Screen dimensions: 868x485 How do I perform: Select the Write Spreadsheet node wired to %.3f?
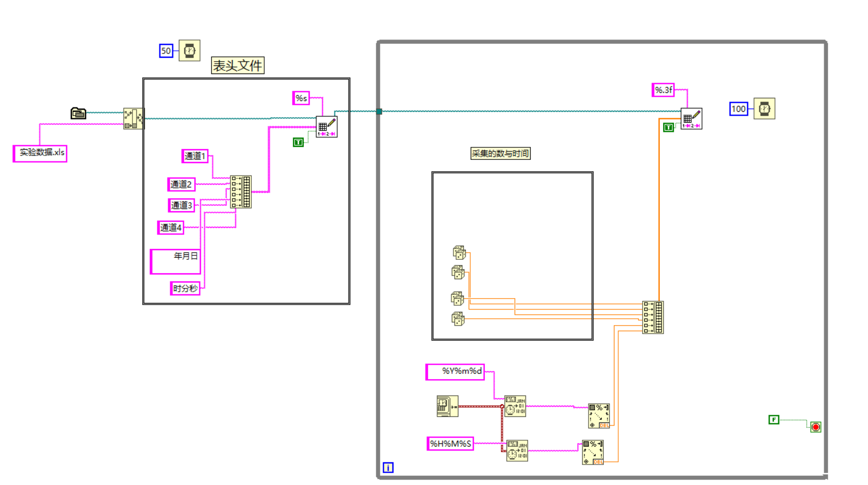tap(691, 119)
